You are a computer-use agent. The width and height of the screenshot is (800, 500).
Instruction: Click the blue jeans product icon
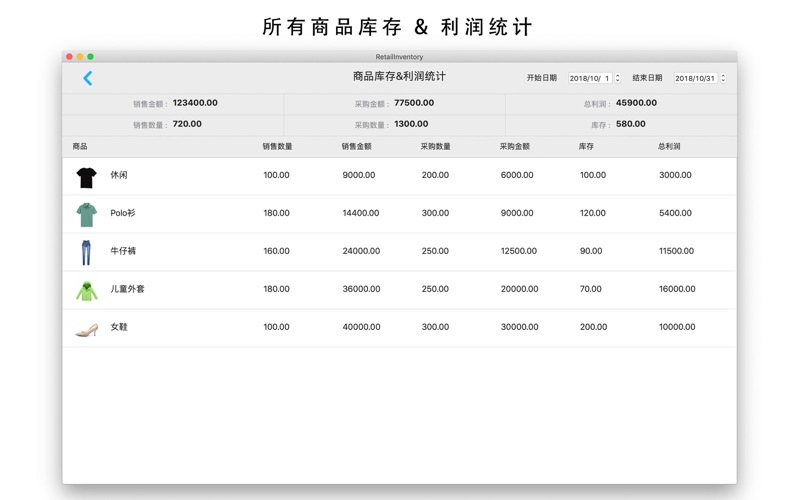[x=87, y=252]
